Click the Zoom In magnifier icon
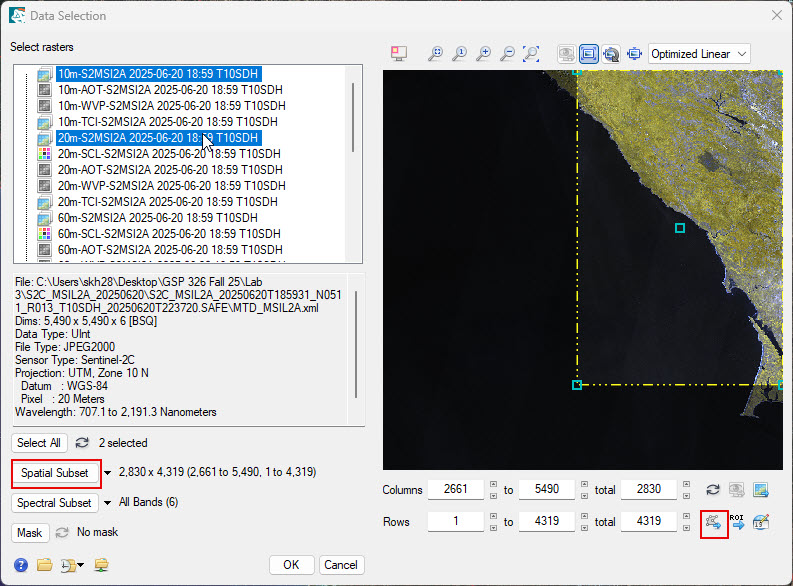This screenshot has width=793, height=586. (x=483, y=54)
